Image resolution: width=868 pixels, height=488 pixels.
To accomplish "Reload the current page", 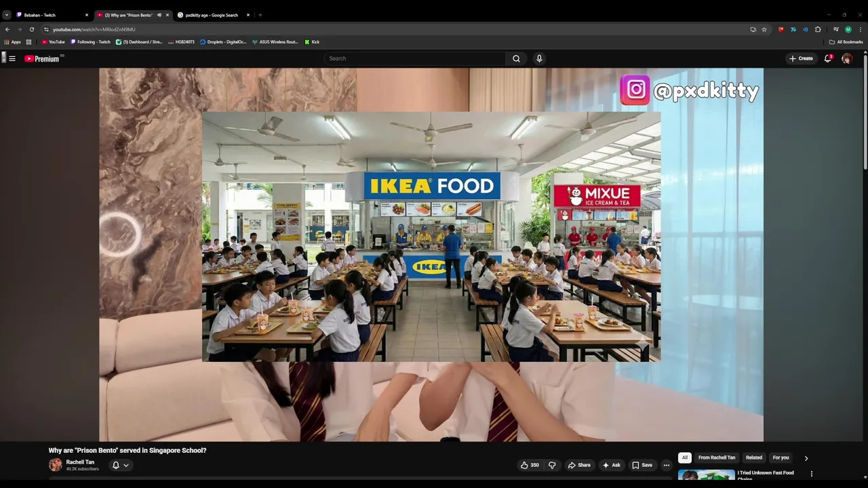I will click(x=31, y=29).
